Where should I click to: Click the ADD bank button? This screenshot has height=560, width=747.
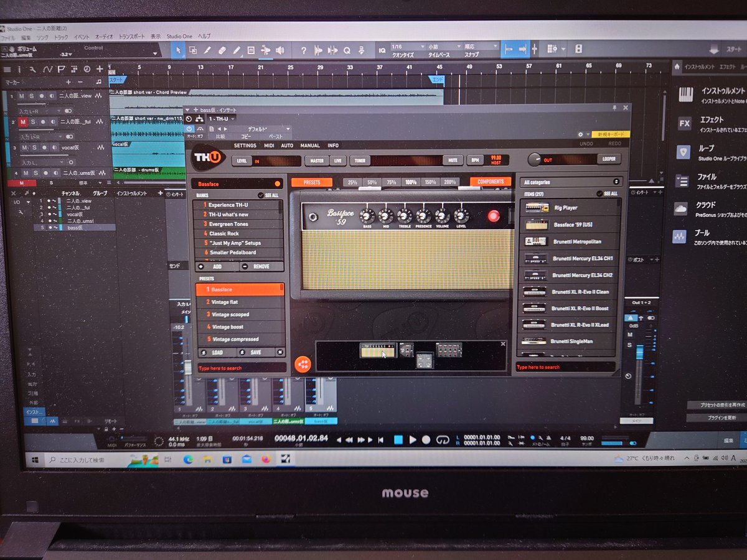(216, 266)
